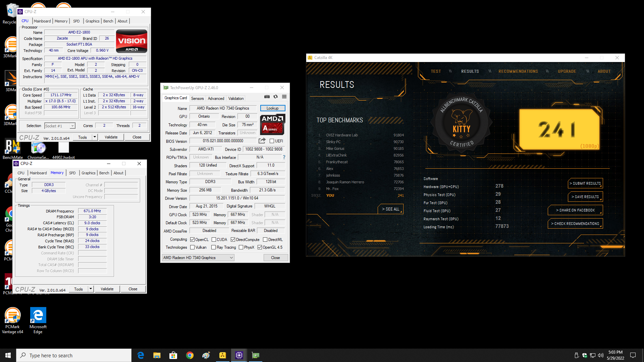Open the Catzilla UPGRADE menu
This screenshot has width=644, height=362.
tap(567, 71)
